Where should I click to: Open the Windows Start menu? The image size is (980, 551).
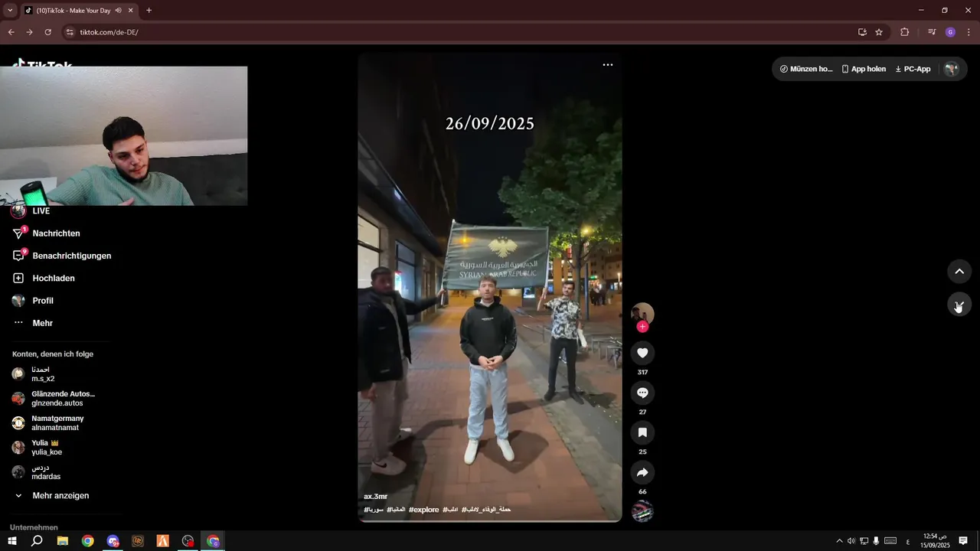pyautogui.click(x=12, y=541)
